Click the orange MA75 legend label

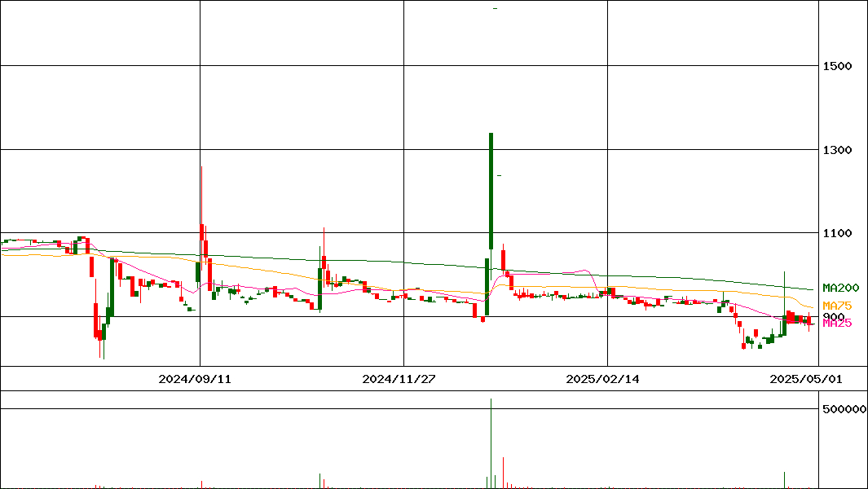point(838,306)
